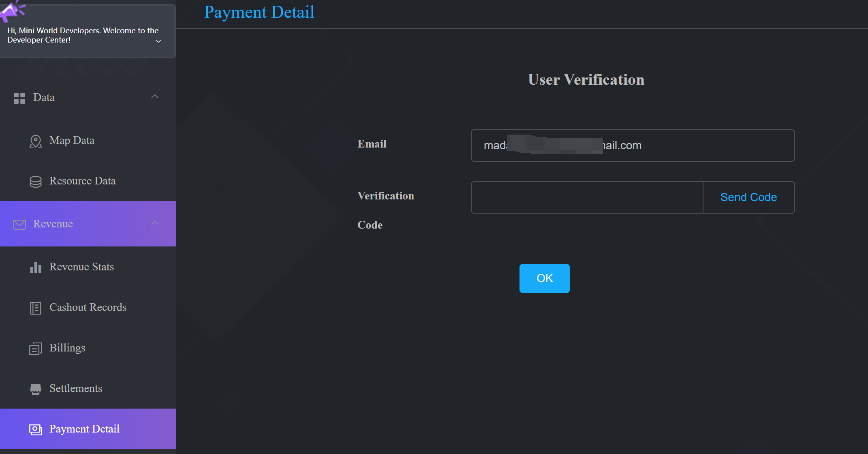Click the Cashout Records document icon
Screen dimensions: 868x454
click(36, 308)
